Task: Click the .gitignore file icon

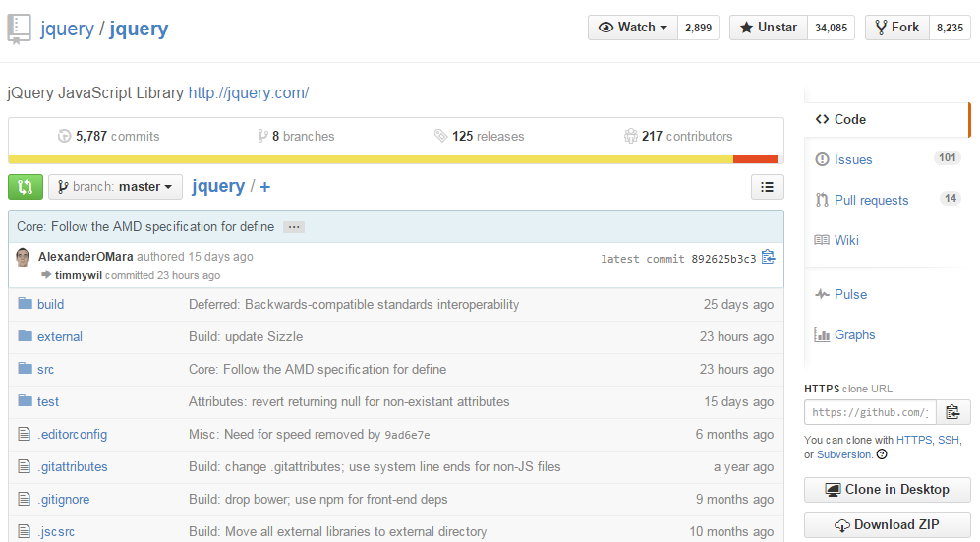Action: click(25, 499)
